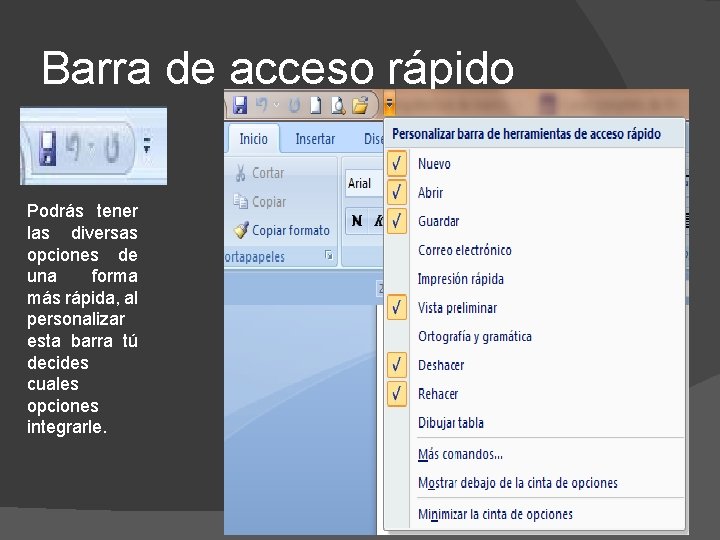
Task: Click the Cortar text label
Action: [x=268, y=173]
